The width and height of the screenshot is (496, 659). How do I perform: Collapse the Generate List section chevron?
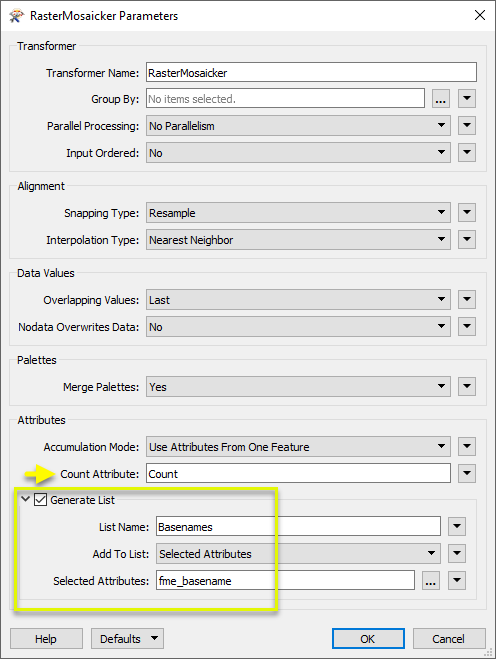(25, 499)
